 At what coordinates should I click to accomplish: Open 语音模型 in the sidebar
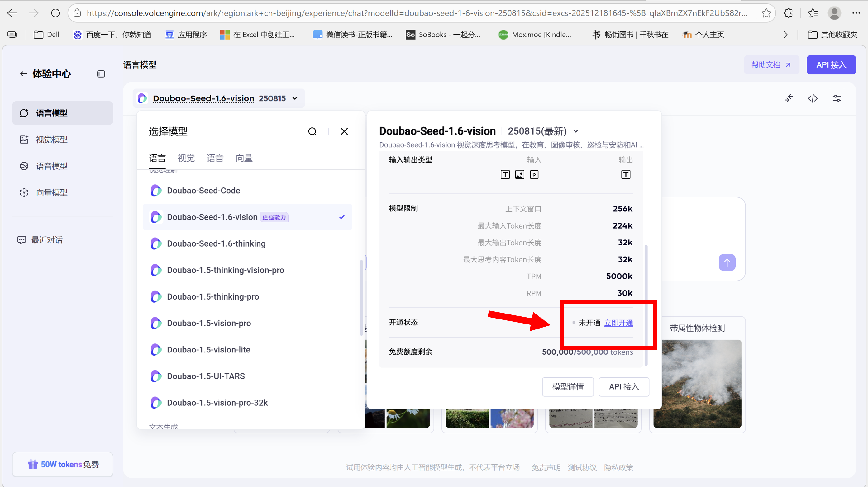51,166
